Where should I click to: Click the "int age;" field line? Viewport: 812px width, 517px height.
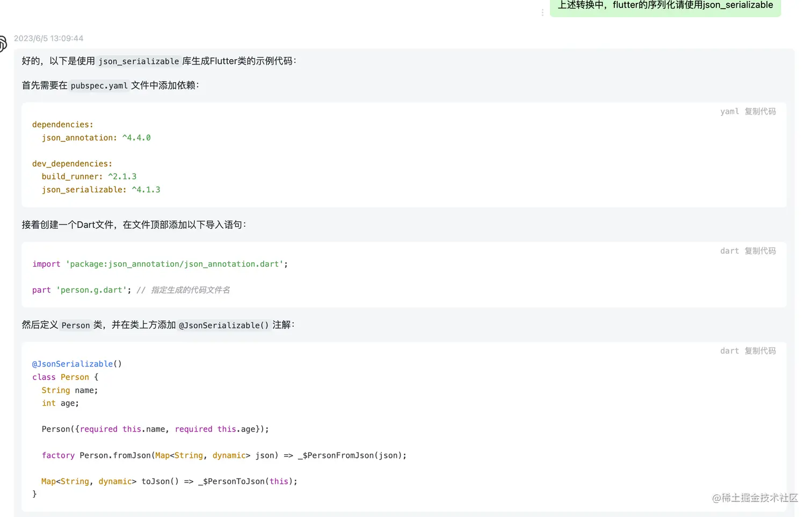coord(60,403)
